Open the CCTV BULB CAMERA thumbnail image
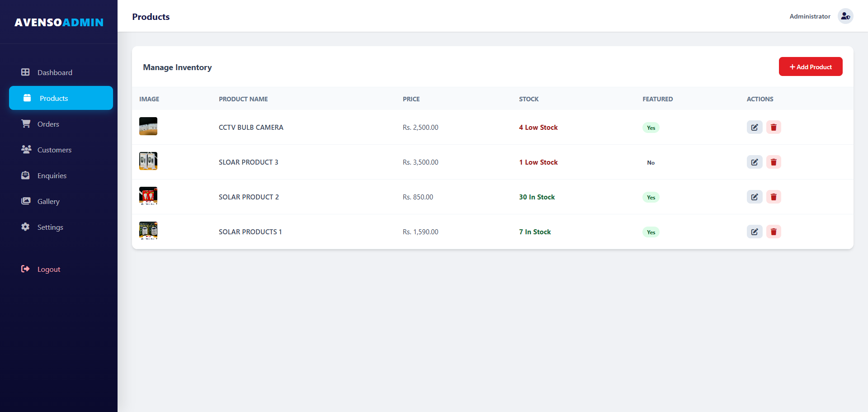 [x=148, y=126]
